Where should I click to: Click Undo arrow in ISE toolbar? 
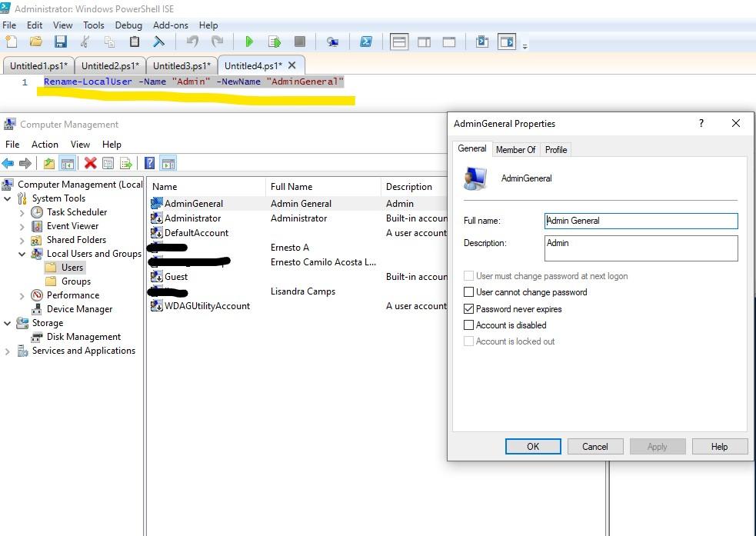192,42
